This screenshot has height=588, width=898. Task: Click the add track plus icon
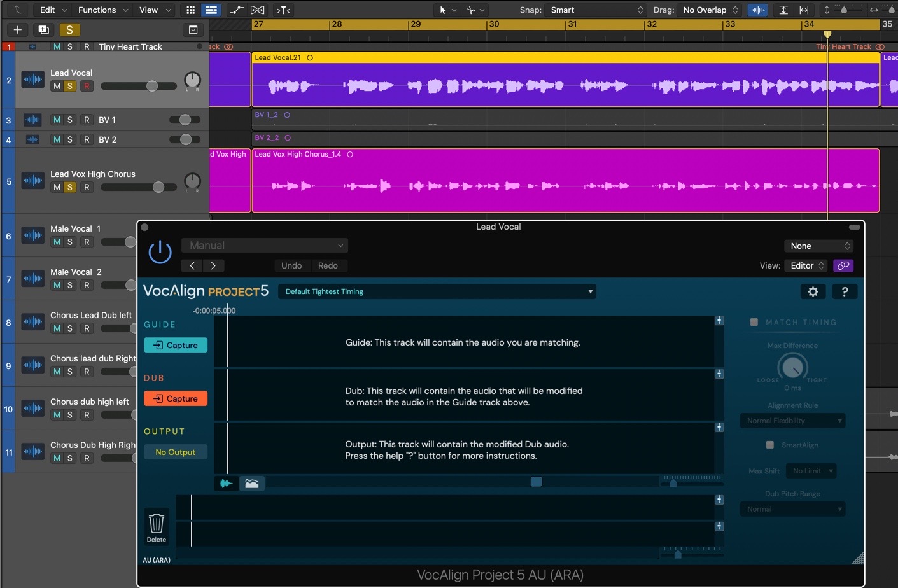click(x=17, y=30)
